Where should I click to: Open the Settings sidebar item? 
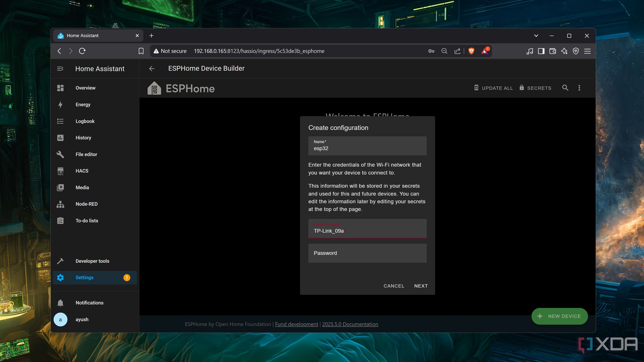85,278
